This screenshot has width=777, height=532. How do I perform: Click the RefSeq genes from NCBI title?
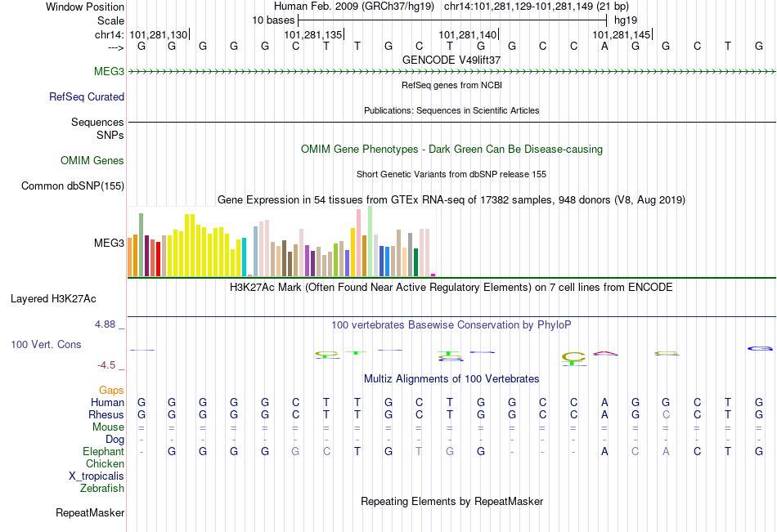click(451, 85)
